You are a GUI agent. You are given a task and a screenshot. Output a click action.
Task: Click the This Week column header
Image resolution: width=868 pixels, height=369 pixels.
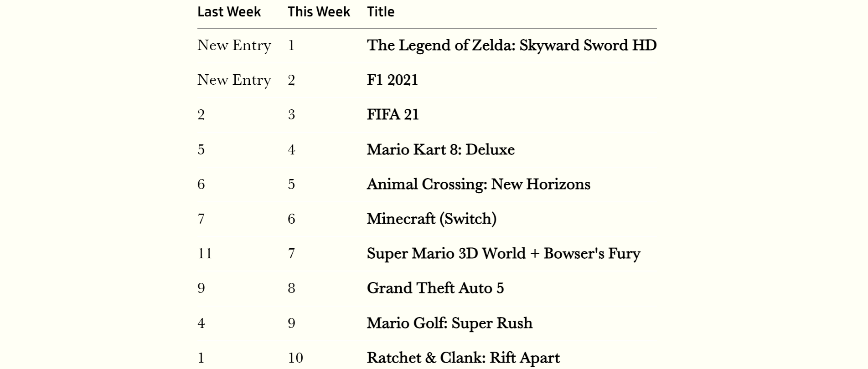click(319, 12)
